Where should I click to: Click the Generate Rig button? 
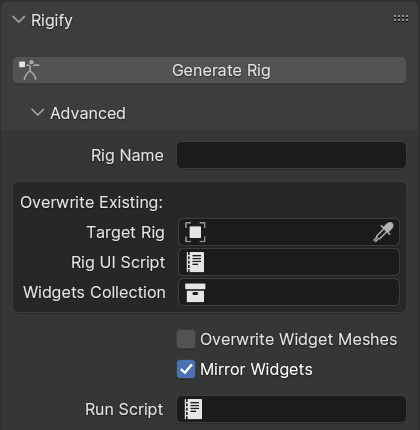209,70
